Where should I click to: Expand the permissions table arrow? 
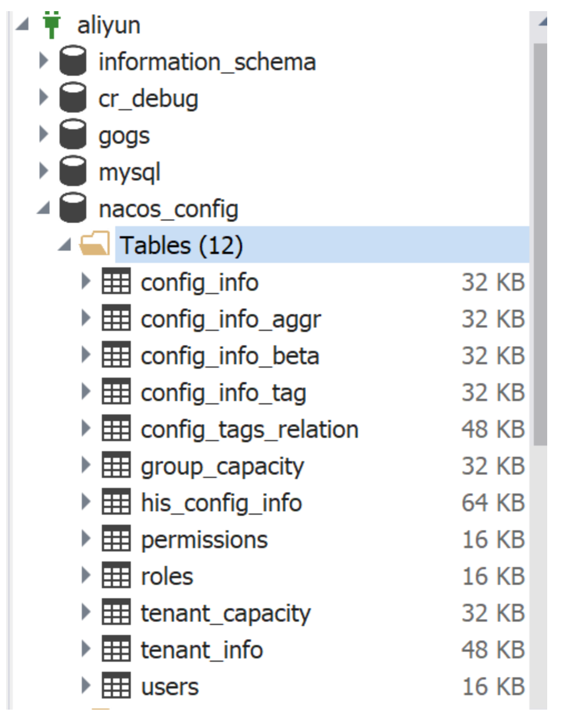[x=86, y=539]
